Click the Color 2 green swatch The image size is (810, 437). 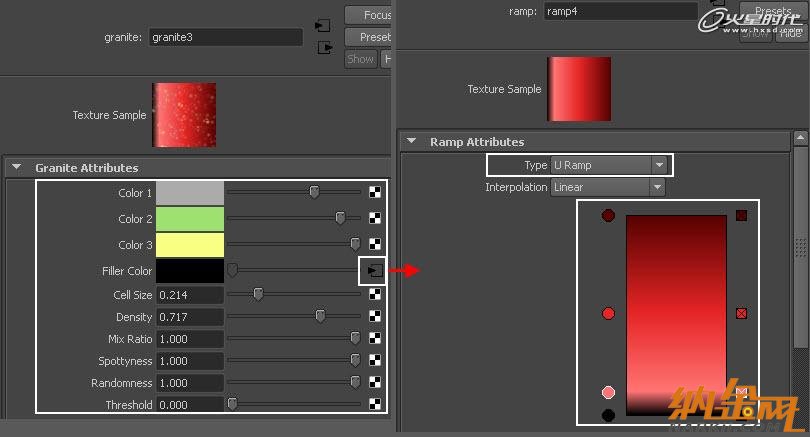click(190, 218)
